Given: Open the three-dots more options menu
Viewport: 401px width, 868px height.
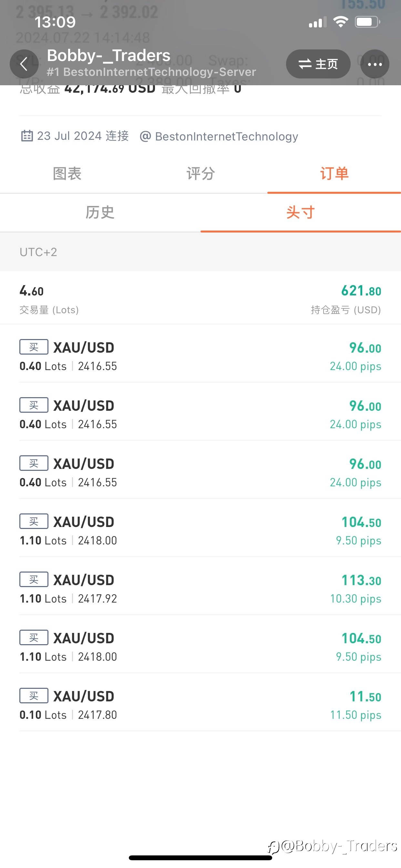Looking at the screenshot, I should 375,64.
